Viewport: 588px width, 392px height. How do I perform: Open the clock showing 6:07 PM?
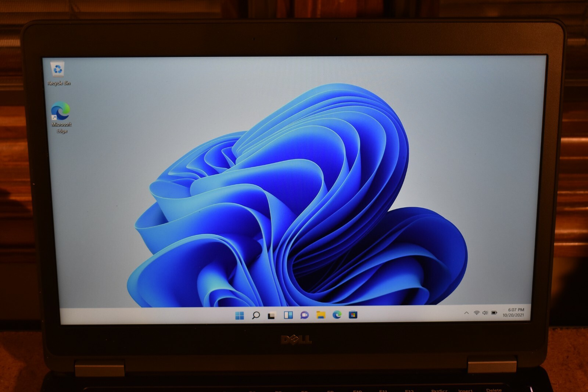(x=516, y=310)
